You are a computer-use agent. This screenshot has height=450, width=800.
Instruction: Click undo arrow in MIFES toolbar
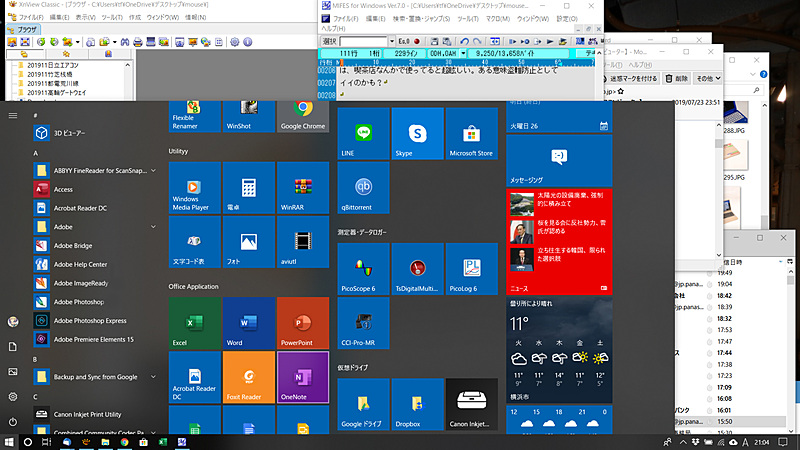click(x=464, y=41)
